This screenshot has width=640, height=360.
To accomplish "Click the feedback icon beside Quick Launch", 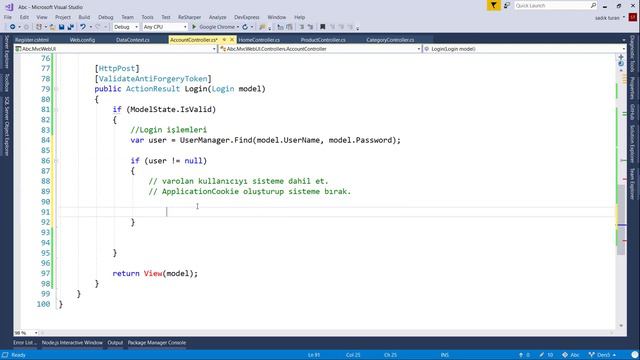I will [x=507, y=5].
